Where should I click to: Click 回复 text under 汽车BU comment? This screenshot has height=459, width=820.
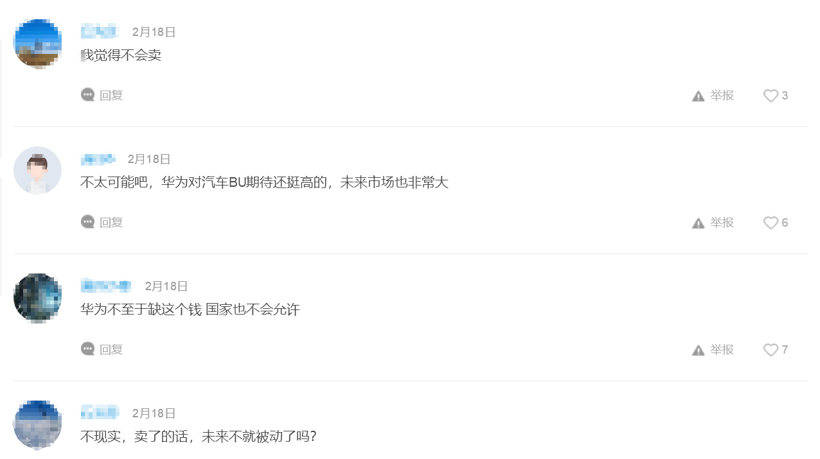click(x=111, y=222)
